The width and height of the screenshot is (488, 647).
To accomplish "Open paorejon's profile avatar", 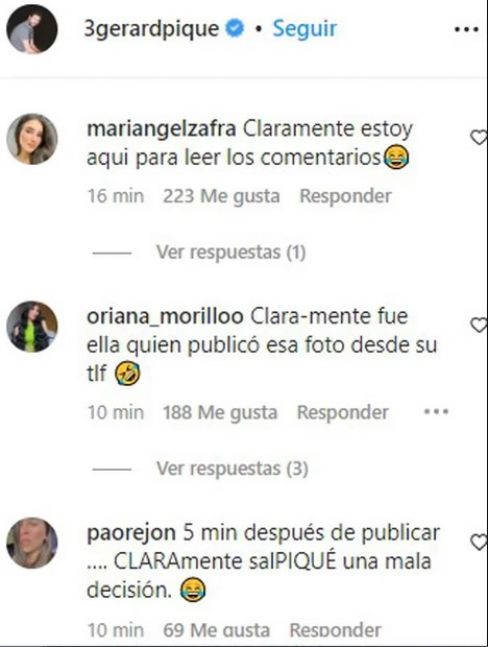I will click(x=32, y=543).
